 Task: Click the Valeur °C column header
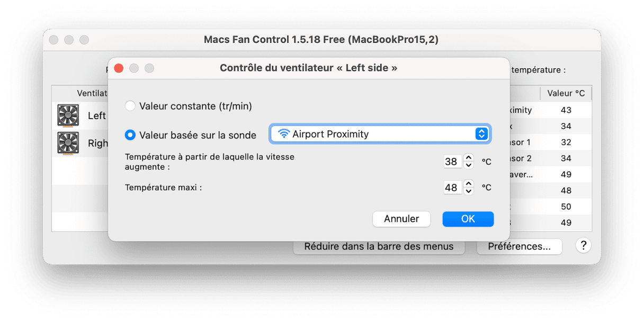point(566,93)
